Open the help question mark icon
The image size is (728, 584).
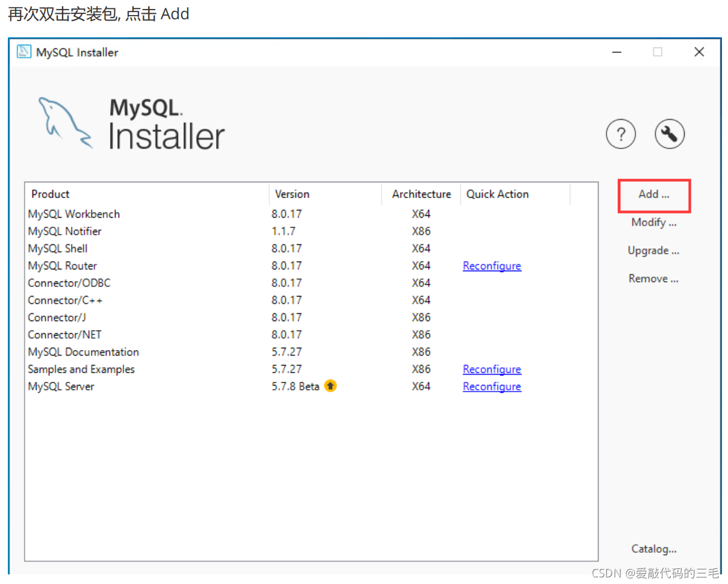tap(621, 134)
